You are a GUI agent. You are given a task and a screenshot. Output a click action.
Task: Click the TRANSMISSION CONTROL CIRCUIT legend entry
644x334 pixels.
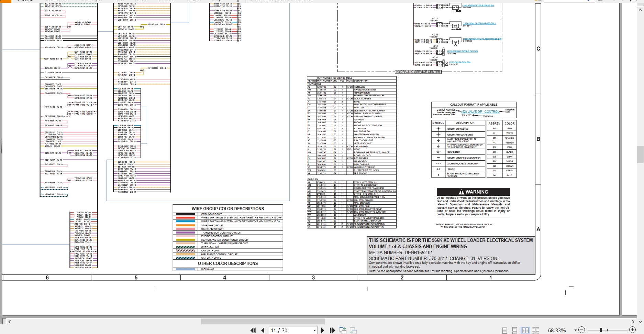(221, 233)
